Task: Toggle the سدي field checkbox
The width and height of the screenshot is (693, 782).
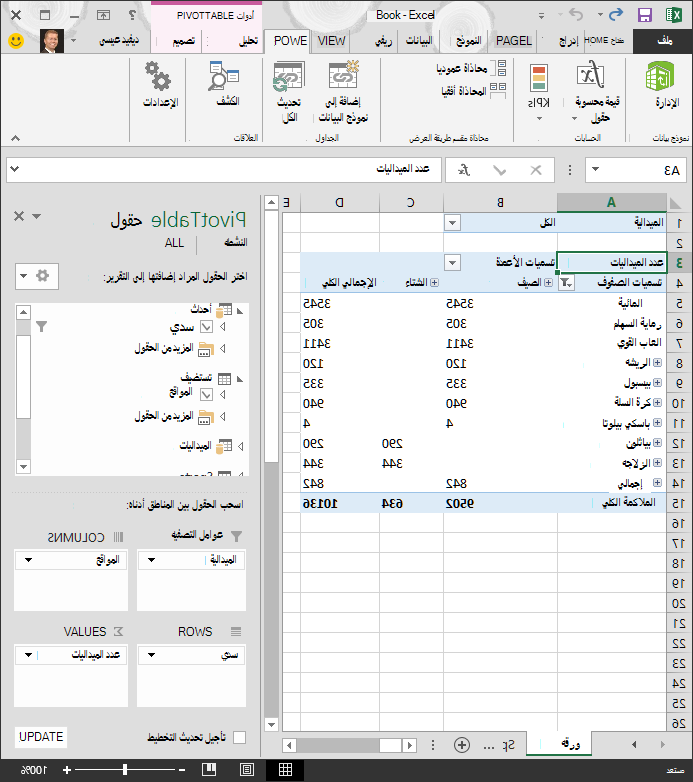Action: [x=206, y=327]
